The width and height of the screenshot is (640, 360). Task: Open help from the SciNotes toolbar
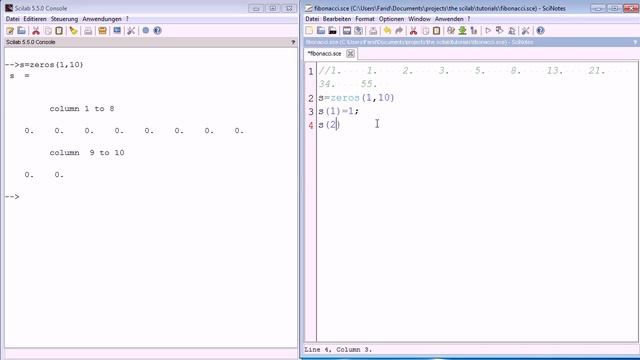click(x=540, y=31)
